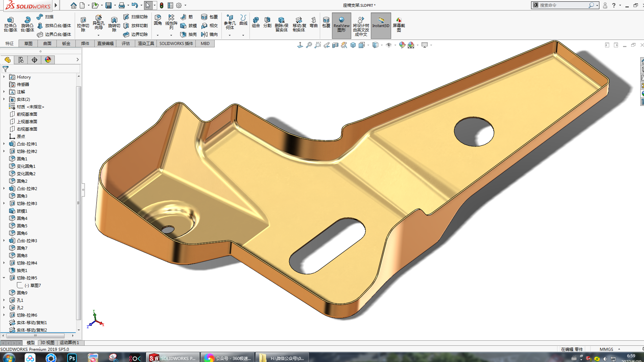
Task: Select 草图7 in the feature tree
Action: pyautogui.click(x=33, y=286)
